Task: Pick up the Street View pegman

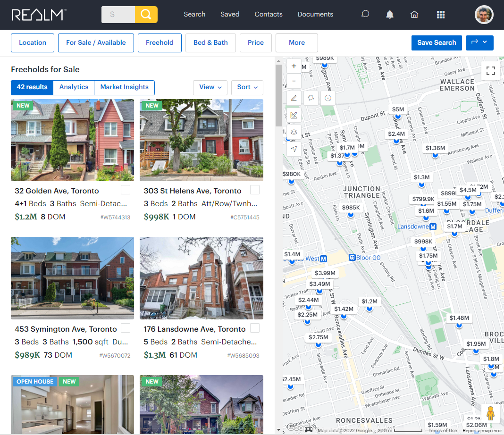Action: pos(490,413)
